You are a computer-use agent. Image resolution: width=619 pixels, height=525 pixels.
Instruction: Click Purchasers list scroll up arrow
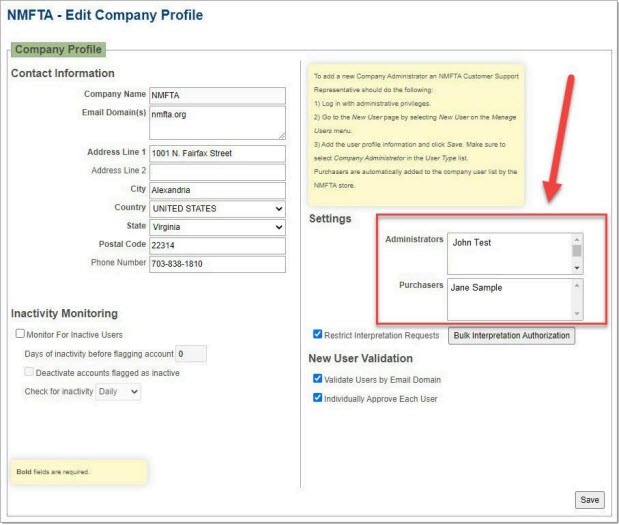point(577,285)
